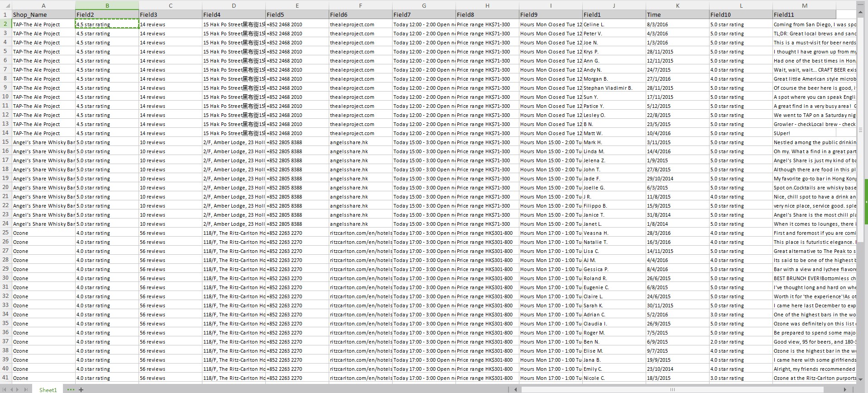
Task: Click the Field11 header cell
Action: point(805,15)
